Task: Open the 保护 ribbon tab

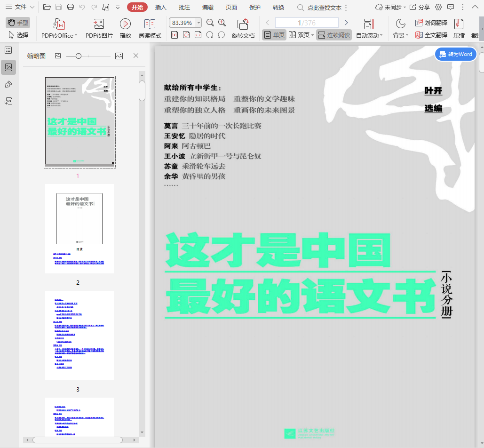Action: point(255,7)
